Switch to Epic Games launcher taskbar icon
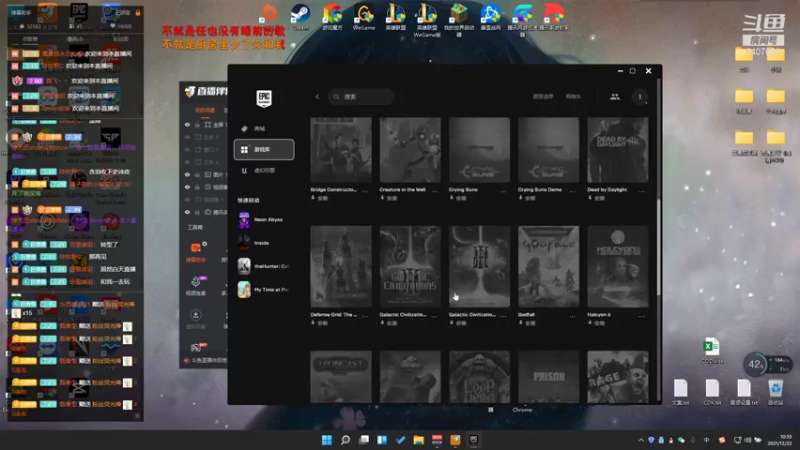The height and width of the screenshot is (450, 800). click(473, 440)
